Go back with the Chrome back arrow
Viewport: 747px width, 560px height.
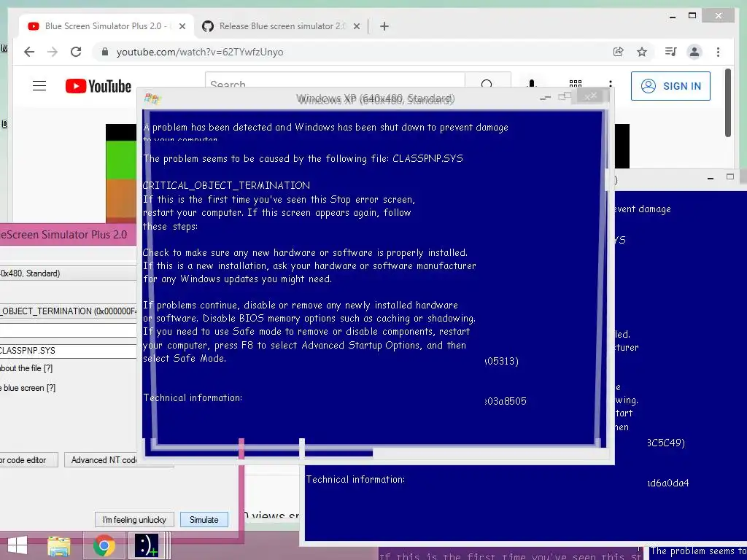(x=29, y=52)
